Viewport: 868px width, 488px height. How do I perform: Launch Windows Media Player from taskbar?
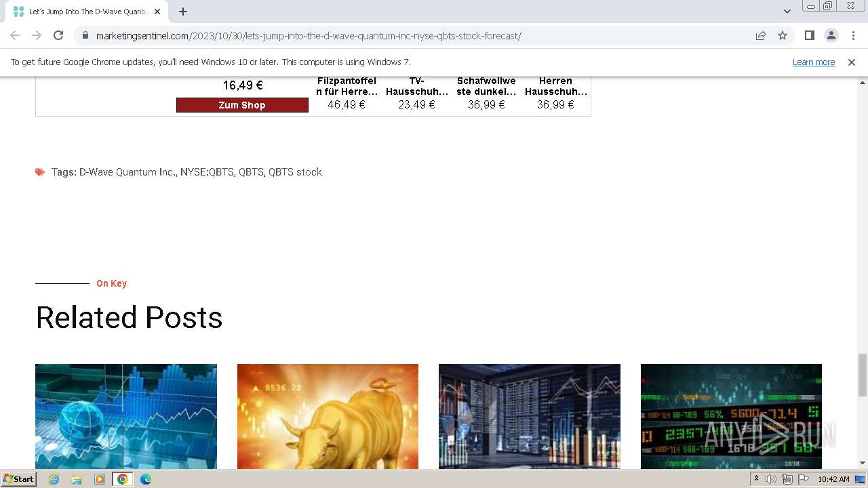pos(100,479)
